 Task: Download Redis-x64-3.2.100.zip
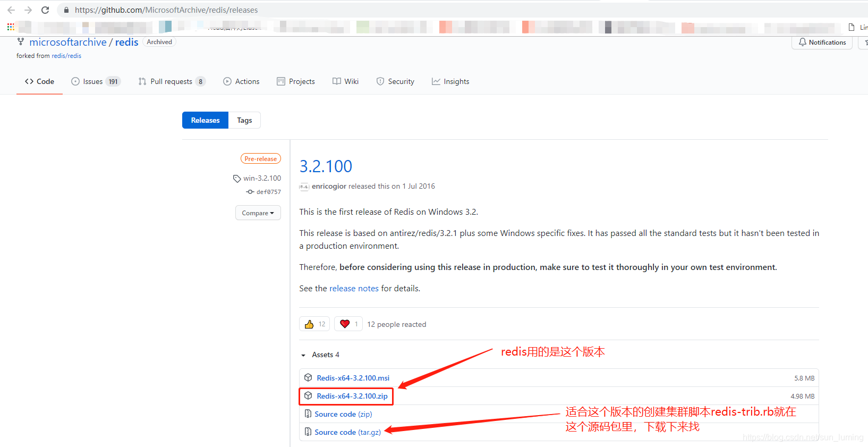[352, 396]
